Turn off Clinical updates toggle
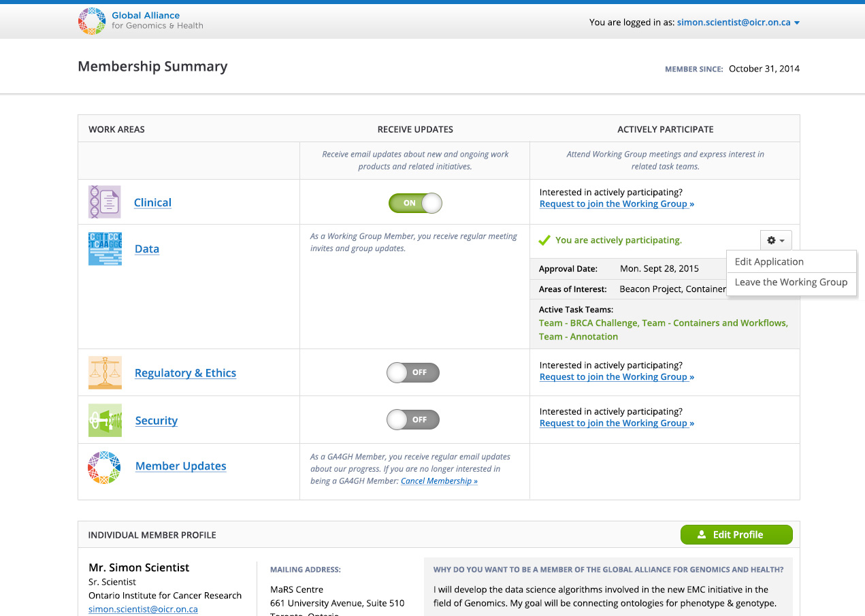This screenshot has width=865, height=616. coord(415,203)
